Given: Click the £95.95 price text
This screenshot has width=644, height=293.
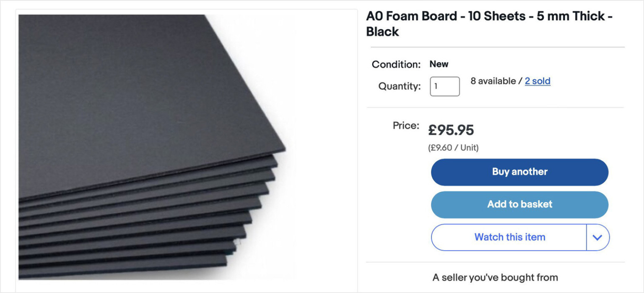Looking at the screenshot, I should point(451,131).
